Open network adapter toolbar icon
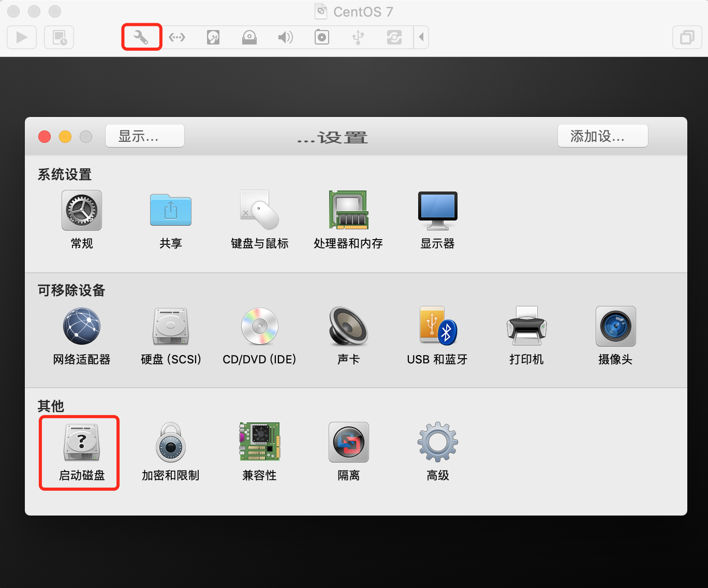This screenshot has width=708, height=588. click(x=177, y=37)
